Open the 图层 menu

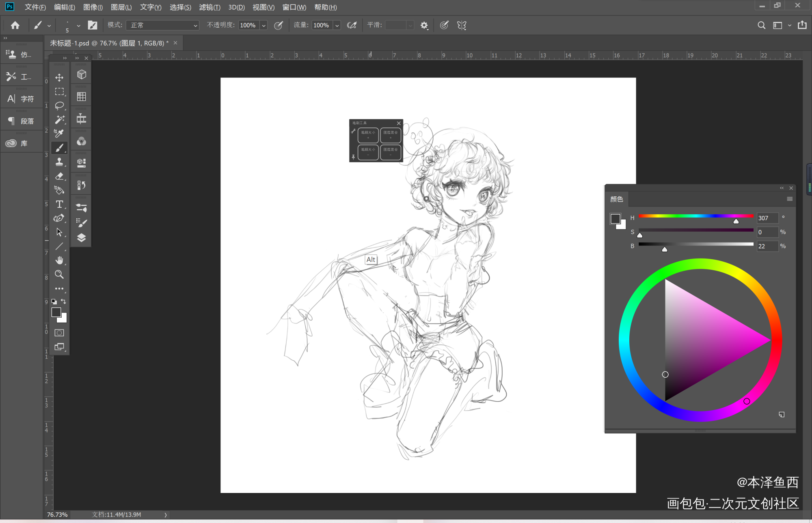[121, 7]
